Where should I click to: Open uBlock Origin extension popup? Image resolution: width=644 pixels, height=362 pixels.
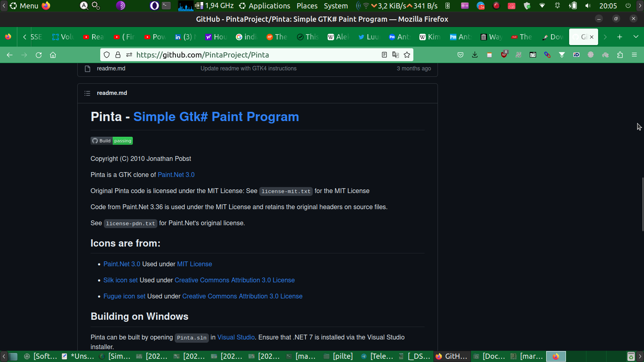(x=504, y=55)
